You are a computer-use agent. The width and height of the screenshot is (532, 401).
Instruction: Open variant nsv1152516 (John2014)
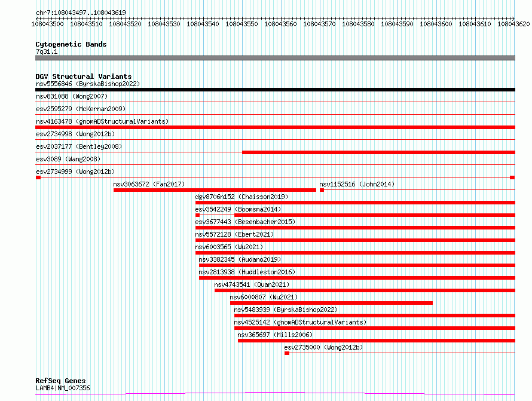357,184
